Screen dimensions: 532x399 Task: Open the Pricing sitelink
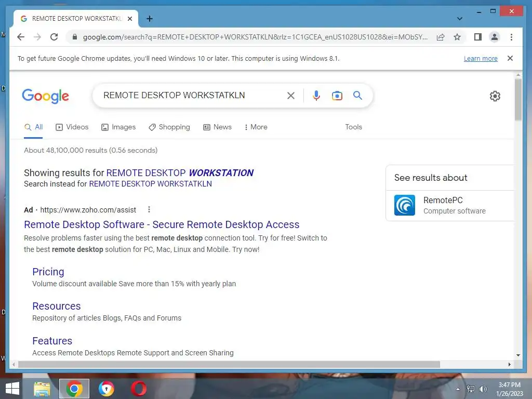point(48,272)
